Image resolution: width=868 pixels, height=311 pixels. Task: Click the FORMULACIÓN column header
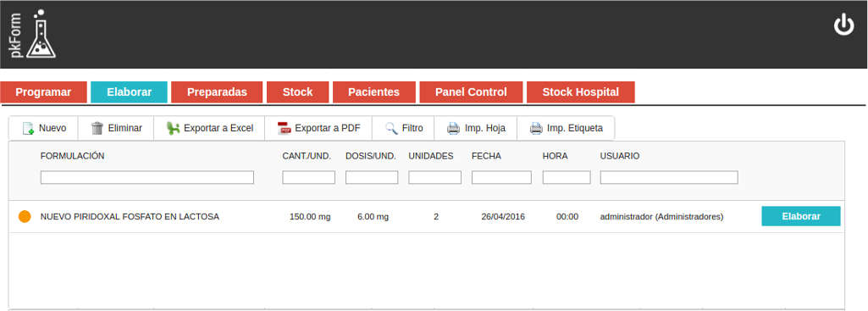(73, 156)
